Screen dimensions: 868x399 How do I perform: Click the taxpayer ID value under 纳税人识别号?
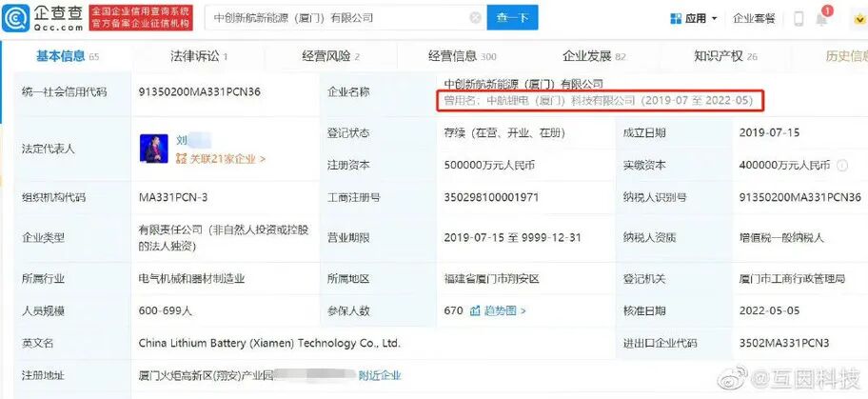point(799,197)
